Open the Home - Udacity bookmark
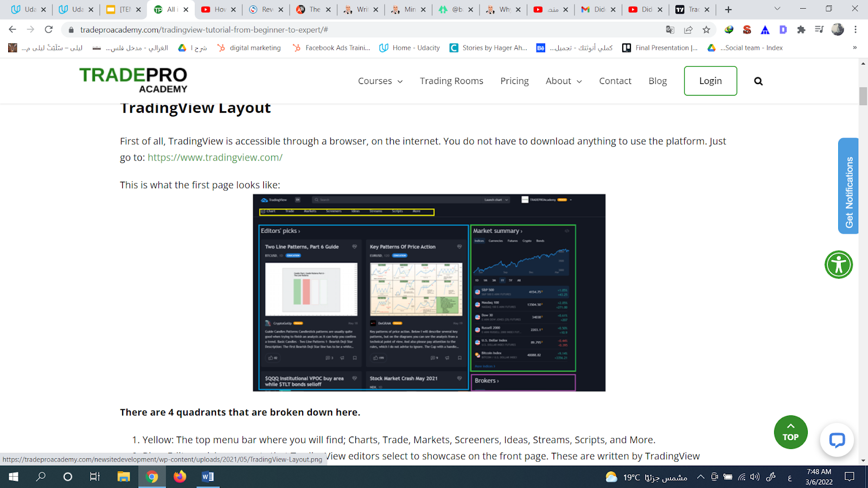868x488 pixels. [410, 48]
